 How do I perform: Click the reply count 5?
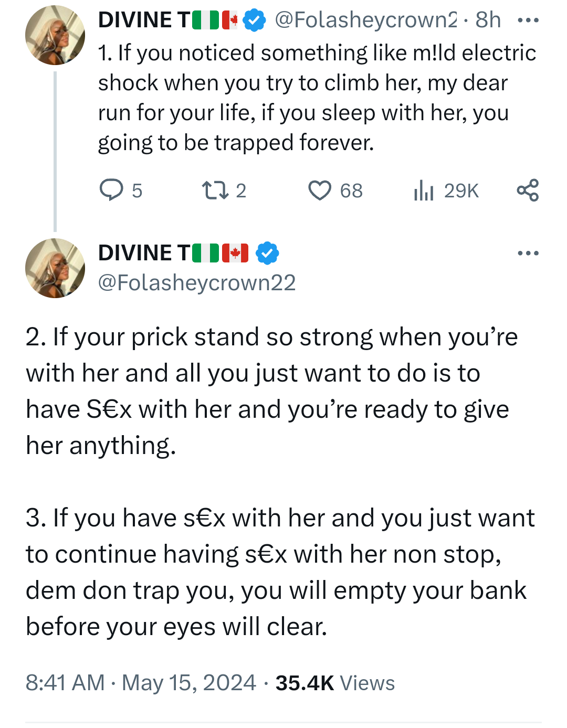tap(137, 191)
